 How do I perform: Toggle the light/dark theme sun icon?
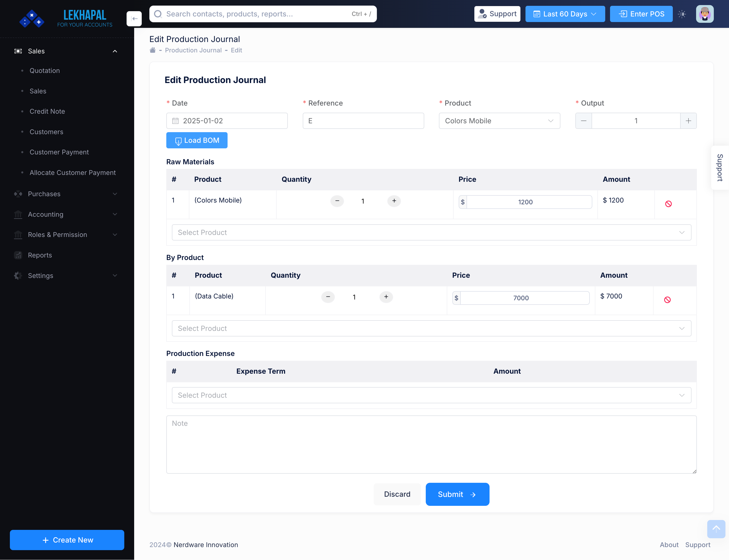(682, 14)
